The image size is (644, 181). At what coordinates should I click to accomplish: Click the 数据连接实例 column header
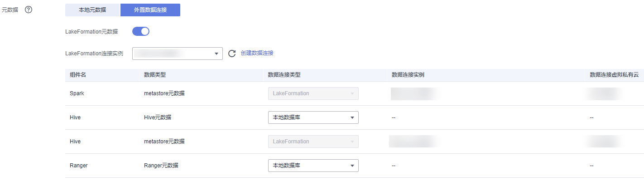pos(408,75)
